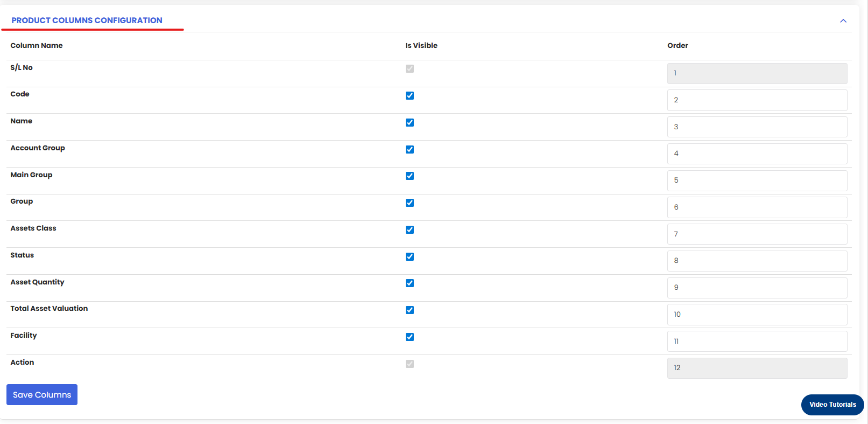The width and height of the screenshot is (868, 424).
Task: Toggle Assets Class column visibility
Action: pos(410,230)
